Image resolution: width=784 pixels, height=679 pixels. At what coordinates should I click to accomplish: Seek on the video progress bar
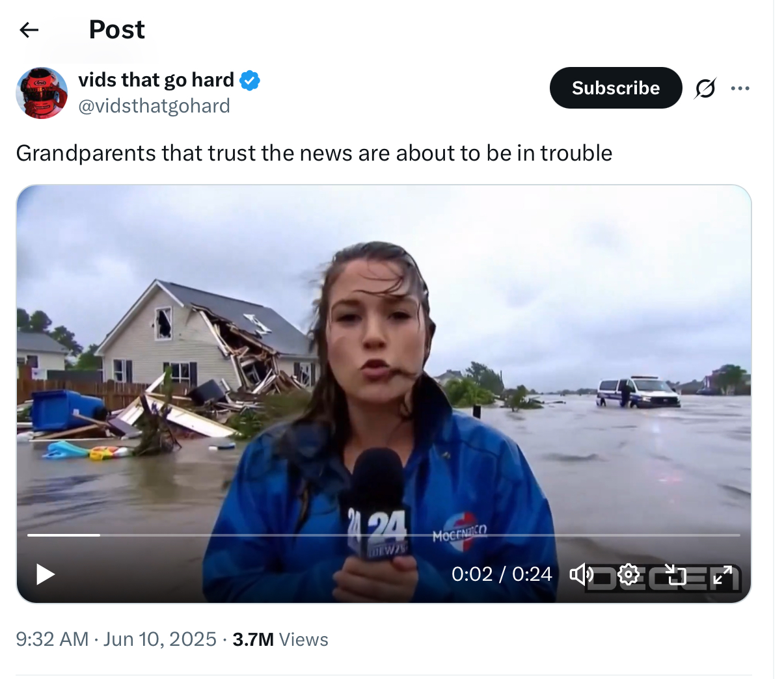(384, 535)
